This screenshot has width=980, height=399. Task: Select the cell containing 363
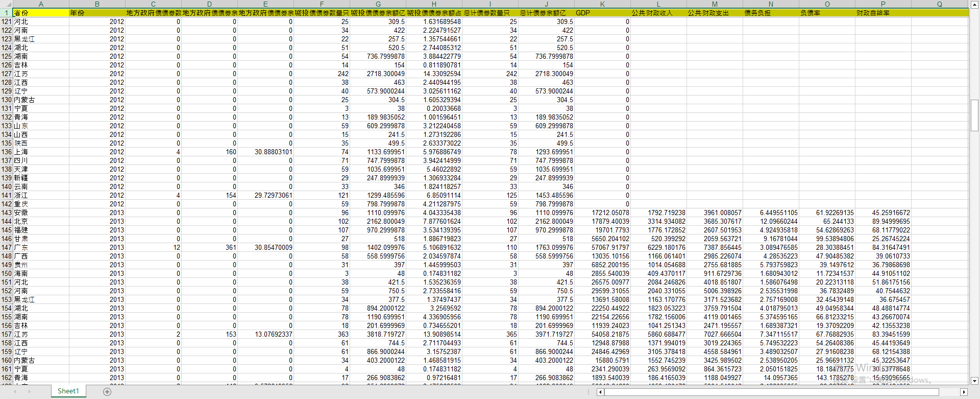coord(322,335)
